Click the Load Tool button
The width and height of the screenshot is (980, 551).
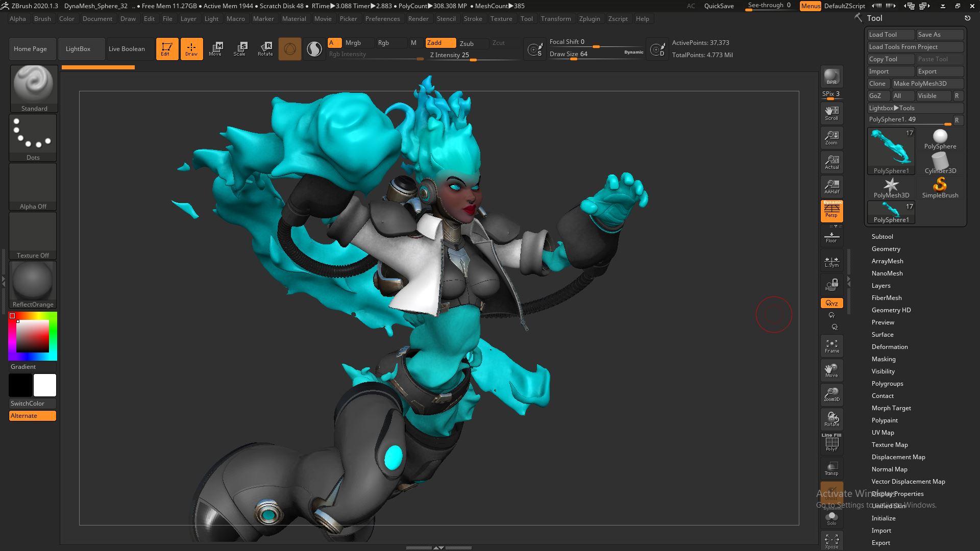(x=891, y=35)
